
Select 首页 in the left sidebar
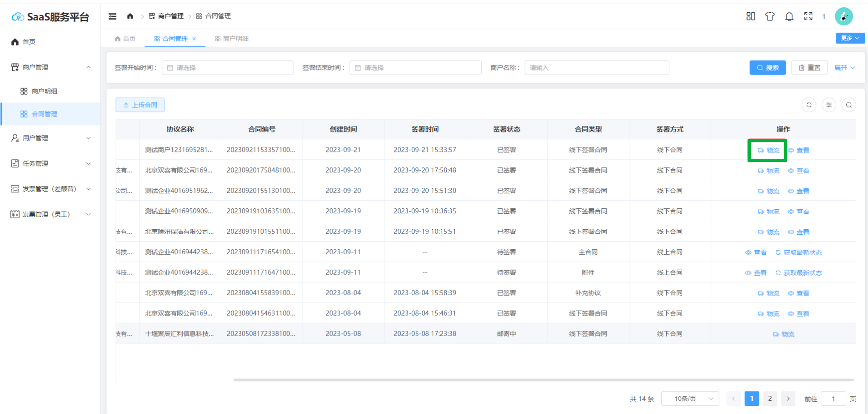tap(29, 42)
